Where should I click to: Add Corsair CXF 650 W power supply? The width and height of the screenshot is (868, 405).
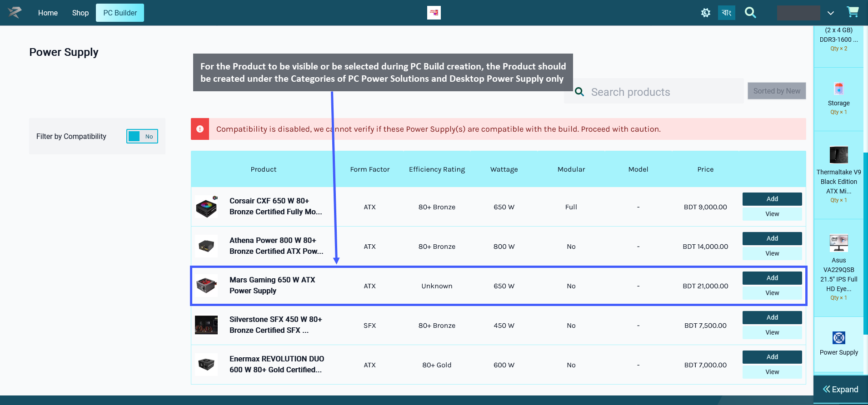click(x=772, y=199)
